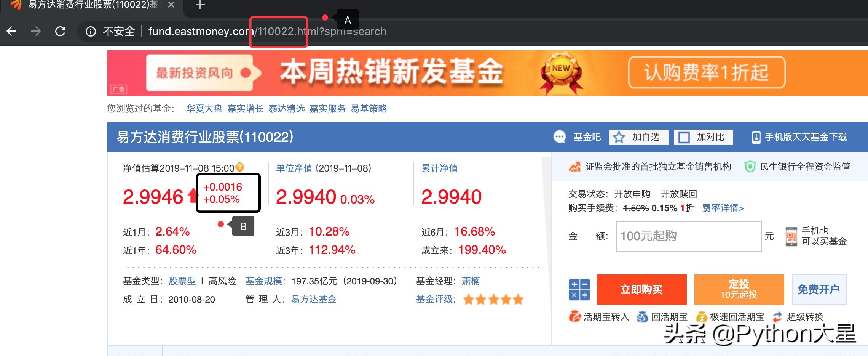Select the 极速回活期宝 gold icon
Image resolution: width=868 pixels, height=356 pixels.
[x=700, y=316]
